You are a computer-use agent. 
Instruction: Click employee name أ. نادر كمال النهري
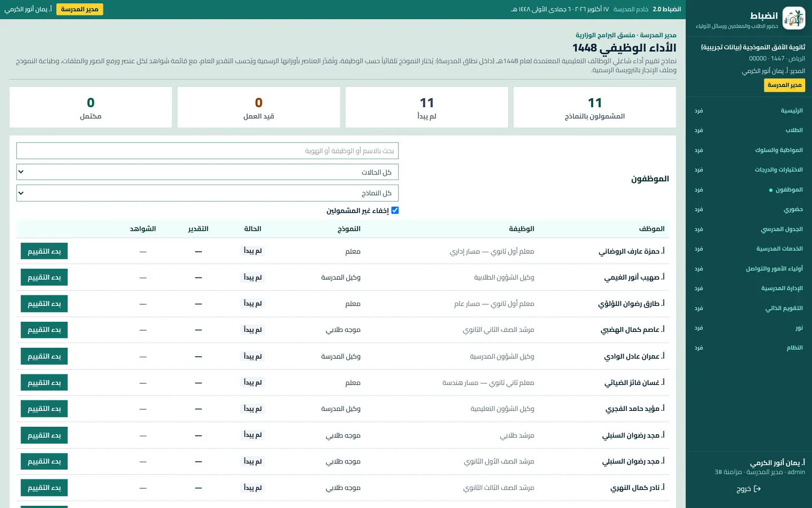pos(637,488)
